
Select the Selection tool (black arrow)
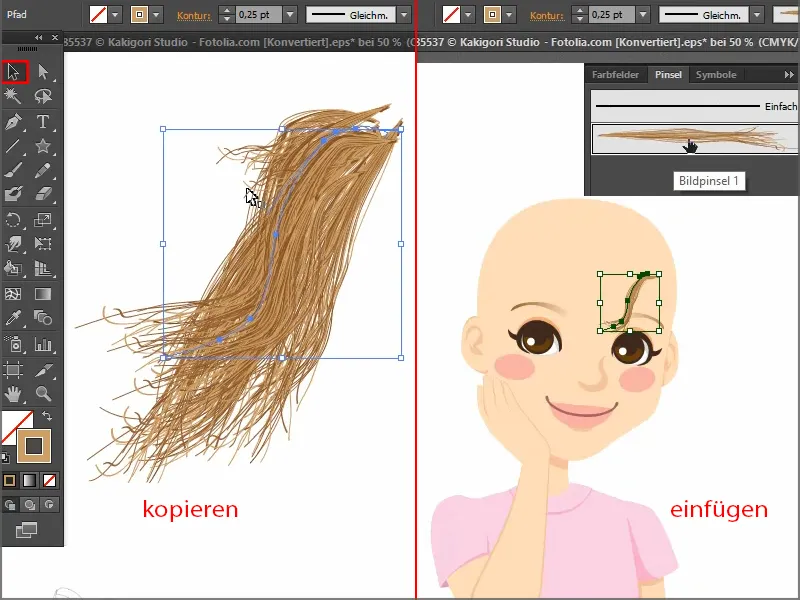pyautogui.click(x=14, y=71)
